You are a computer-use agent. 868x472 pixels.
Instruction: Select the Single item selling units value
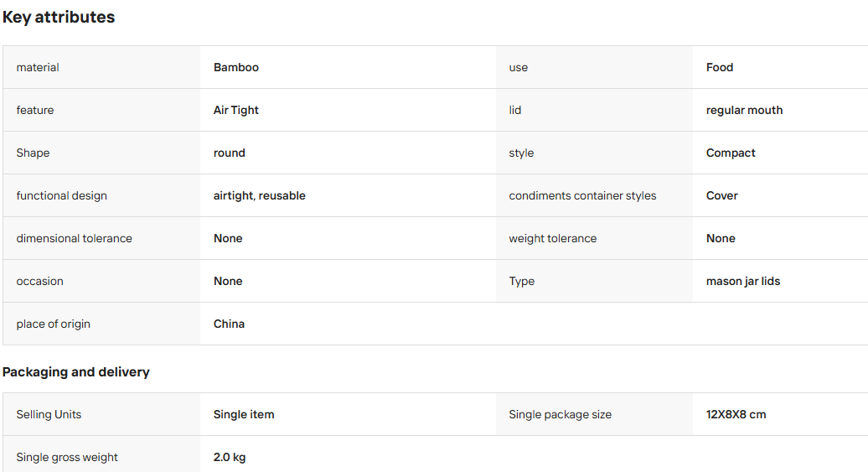(x=244, y=414)
